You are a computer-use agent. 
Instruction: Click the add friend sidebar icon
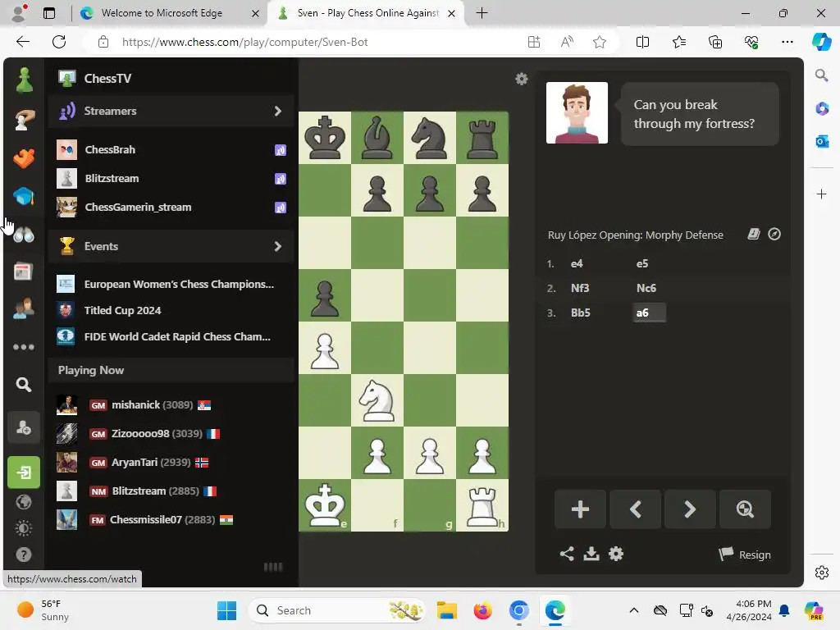pyautogui.click(x=24, y=427)
